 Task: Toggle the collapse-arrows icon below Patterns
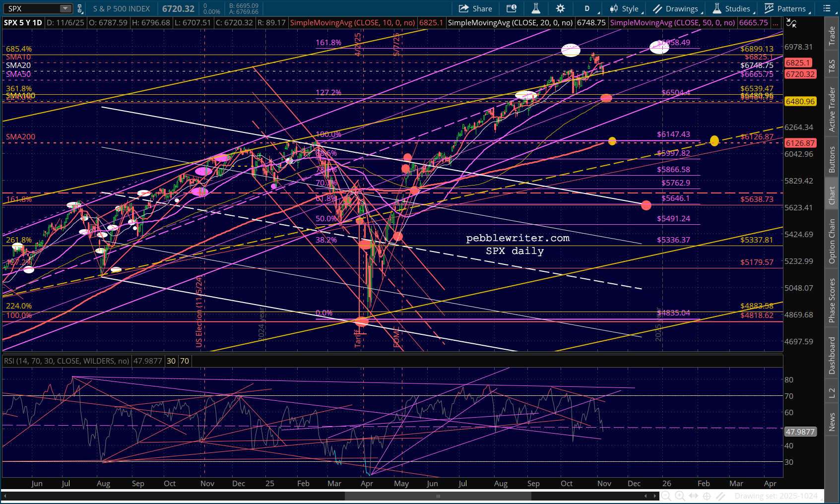(791, 23)
